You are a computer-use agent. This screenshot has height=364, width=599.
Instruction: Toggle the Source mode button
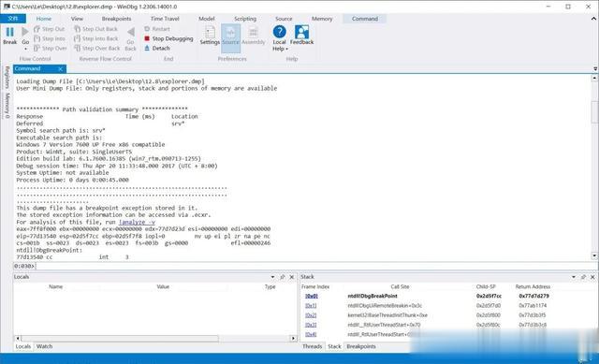coord(230,38)
